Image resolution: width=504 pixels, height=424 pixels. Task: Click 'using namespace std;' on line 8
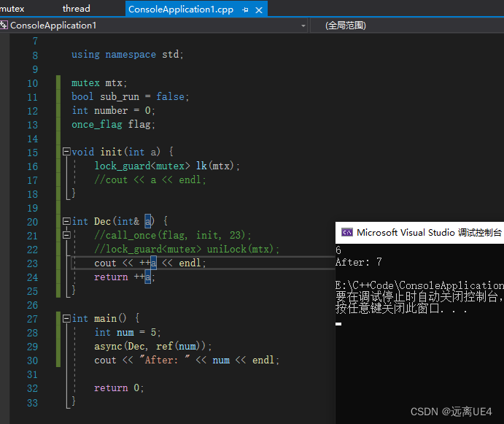[128, 54]
